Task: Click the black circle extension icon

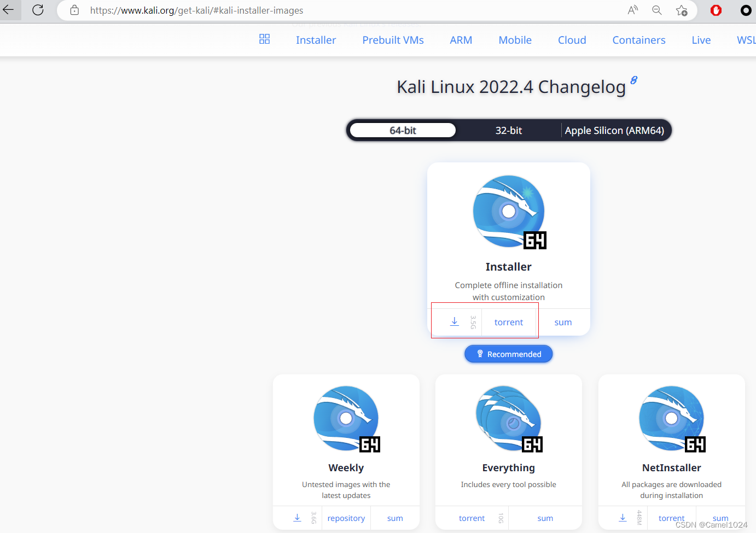Action: point(746,10)
